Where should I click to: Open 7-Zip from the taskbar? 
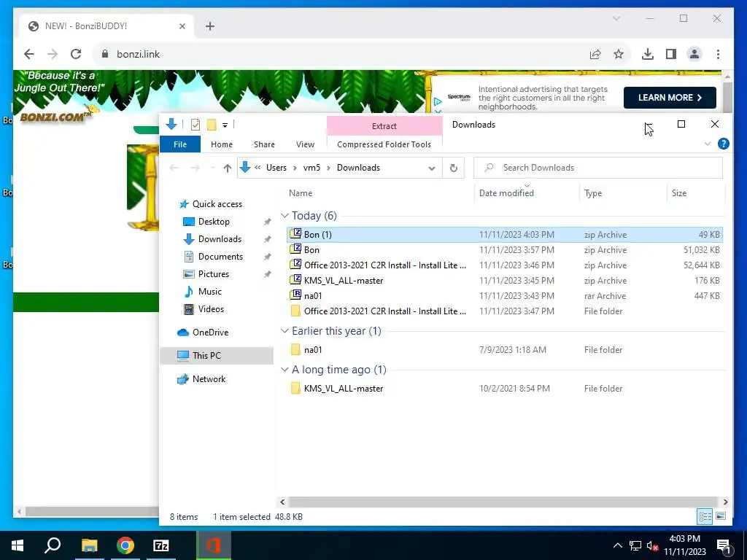pos(161,545)
